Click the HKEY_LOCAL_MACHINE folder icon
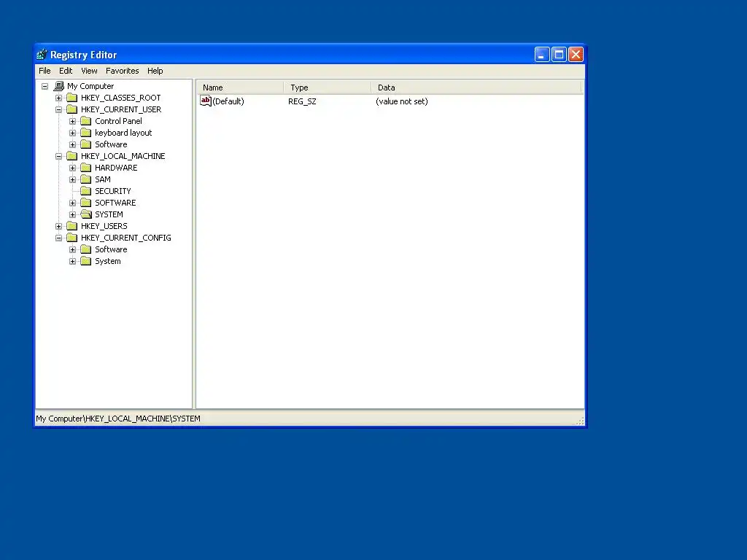The width and height of the screenshot is (747, 560). click(x=72, y=156)
